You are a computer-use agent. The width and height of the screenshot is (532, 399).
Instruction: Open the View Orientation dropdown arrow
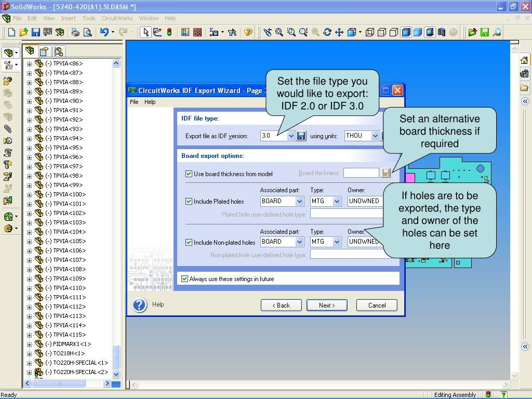click(360, 32)
